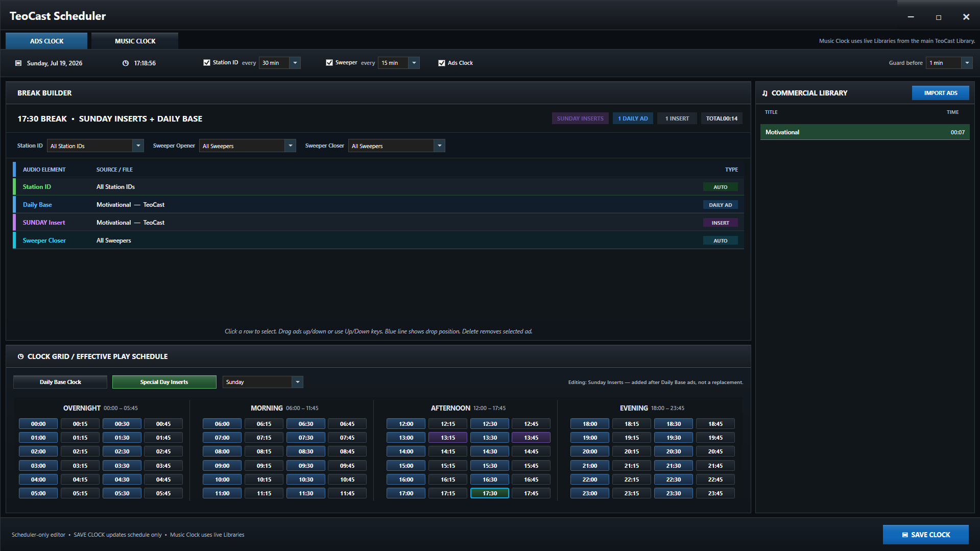
Task: Click the disk icon on Save Clock
Action: [x=905, y=535]
